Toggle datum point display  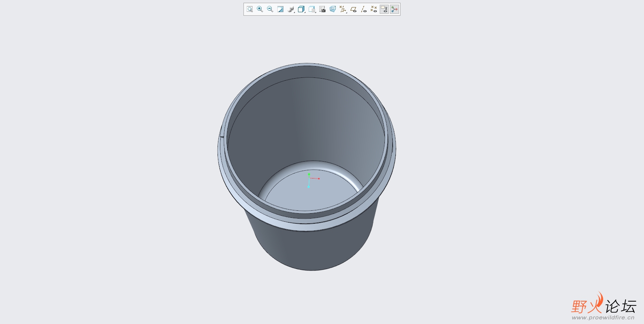(x=374, y=9)
